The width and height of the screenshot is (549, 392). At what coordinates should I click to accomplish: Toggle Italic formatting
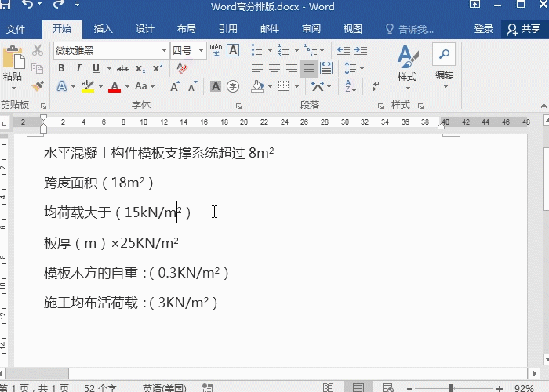click(x=78, y=68)
